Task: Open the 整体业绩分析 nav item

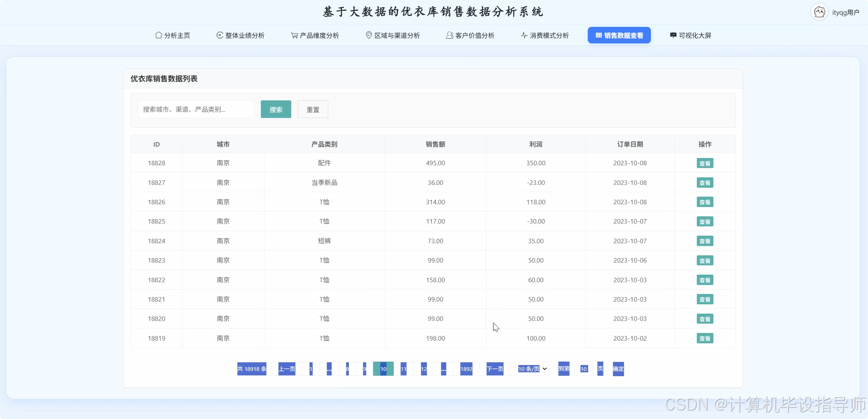Action: [x=240, y=36]
